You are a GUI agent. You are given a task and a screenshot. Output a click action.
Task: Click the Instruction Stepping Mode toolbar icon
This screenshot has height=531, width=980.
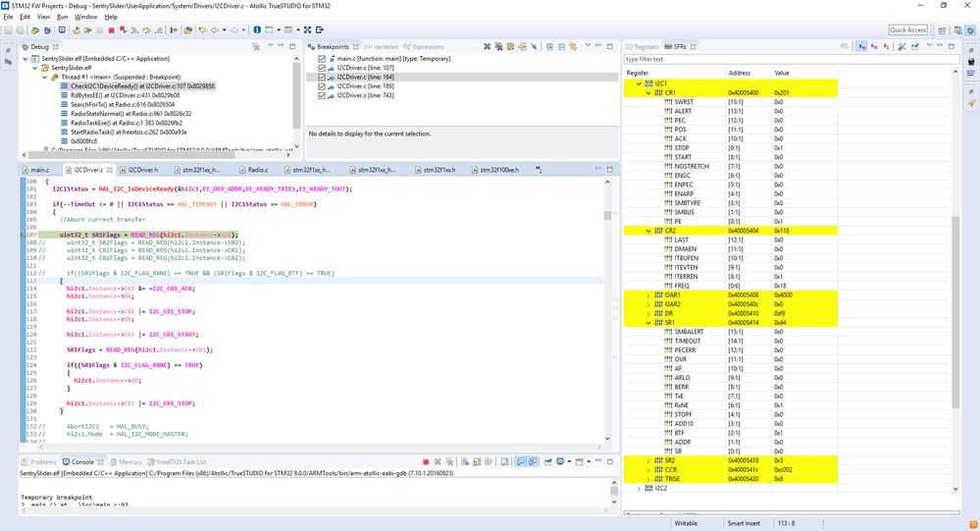click(x=174, y=30)
